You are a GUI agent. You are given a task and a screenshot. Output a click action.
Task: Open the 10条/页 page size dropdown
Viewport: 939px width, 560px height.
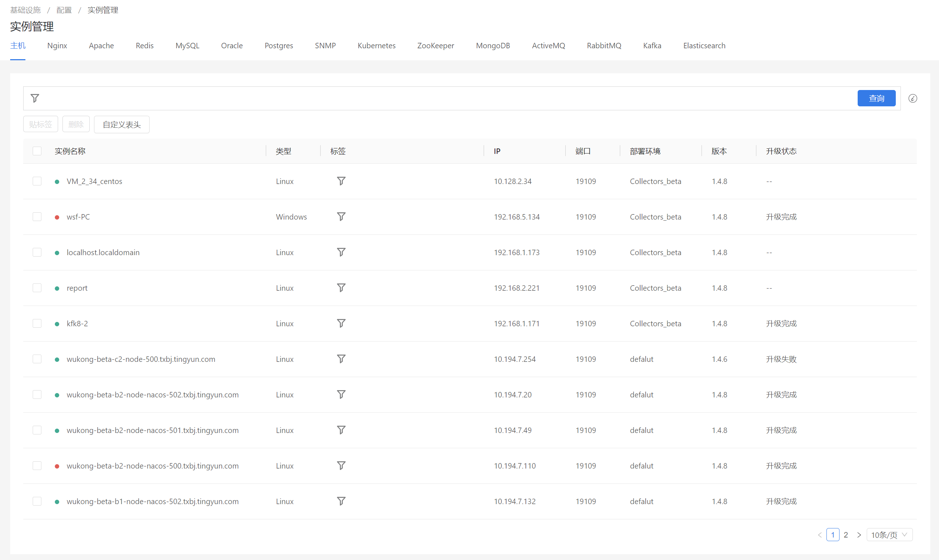(x=890, y=535)
